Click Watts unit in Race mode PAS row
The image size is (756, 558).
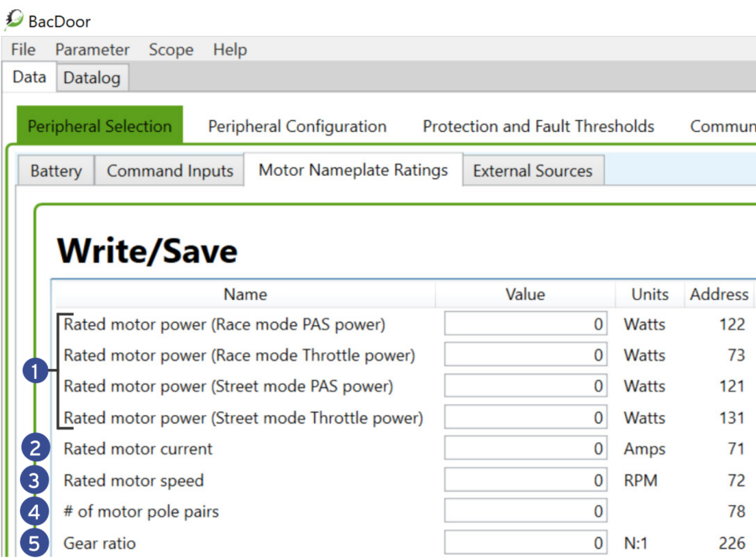click(x=644, y=324)
